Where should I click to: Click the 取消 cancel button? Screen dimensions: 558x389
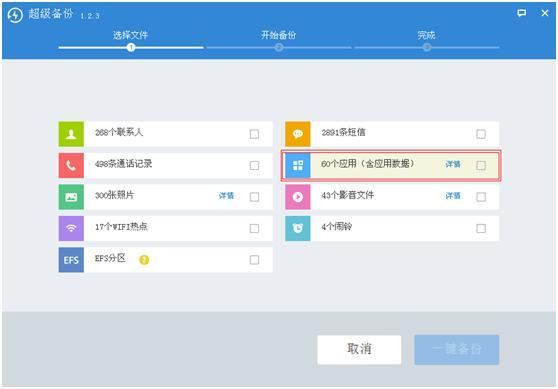(x=359, y=349)
